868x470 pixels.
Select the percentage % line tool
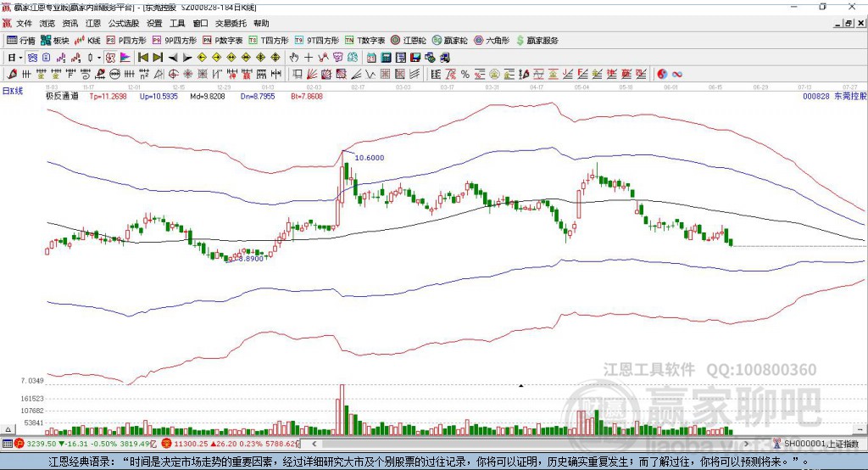[465, 74]
